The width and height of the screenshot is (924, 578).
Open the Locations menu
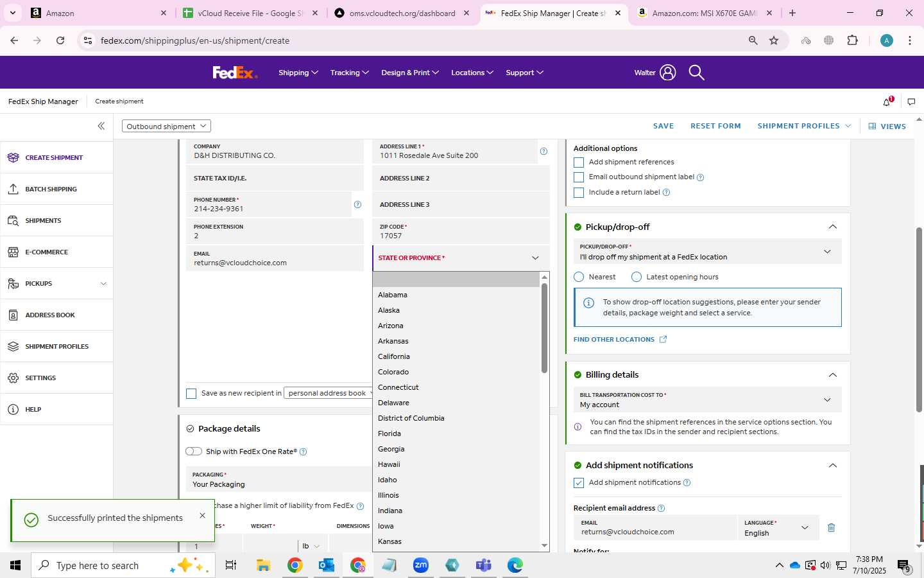(472, 73)
